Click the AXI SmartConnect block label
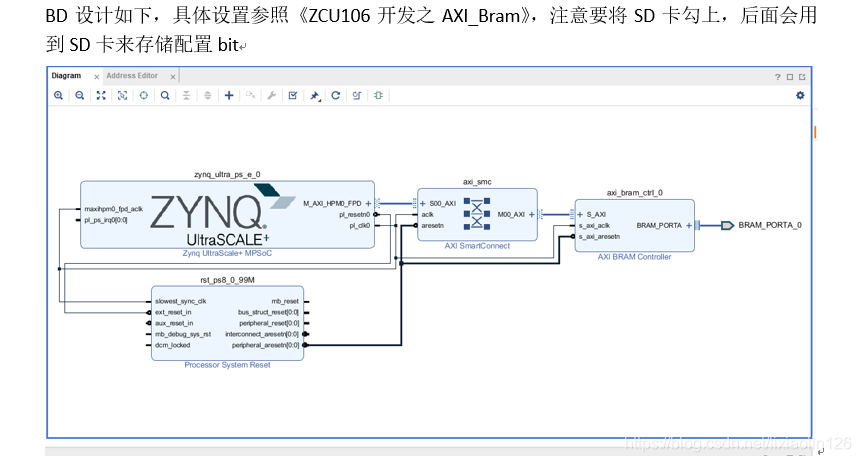The height and width of the screenshot is (462, 861). point(477,246)
